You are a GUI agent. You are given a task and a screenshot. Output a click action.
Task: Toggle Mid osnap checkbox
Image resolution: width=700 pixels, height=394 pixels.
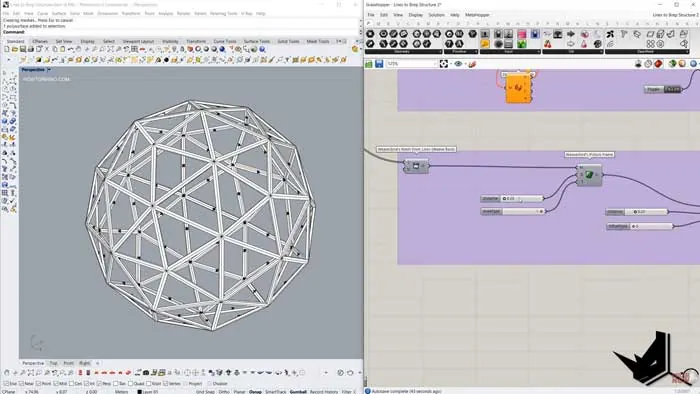point(55,384)
